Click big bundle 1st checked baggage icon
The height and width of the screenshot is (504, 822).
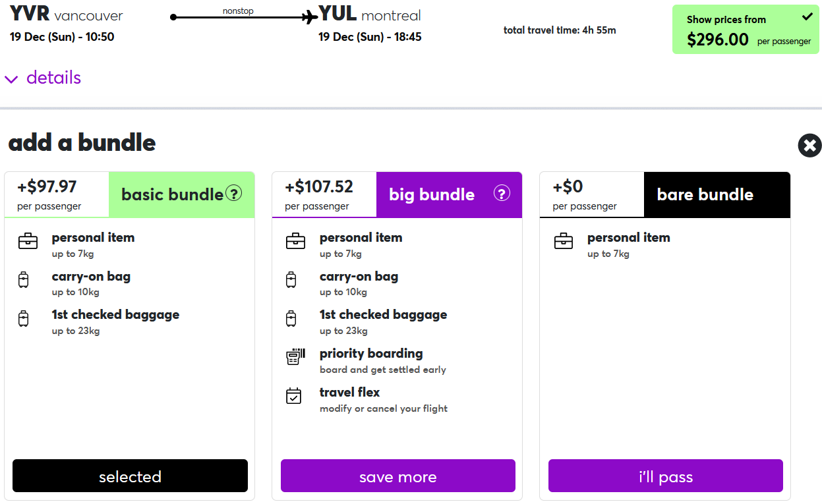[x=291, y=319]
